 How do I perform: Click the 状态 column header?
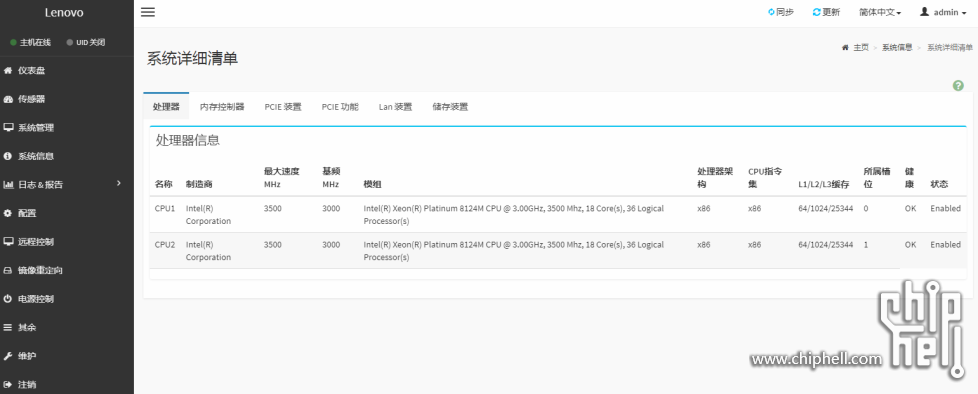[x=939, y=184]
